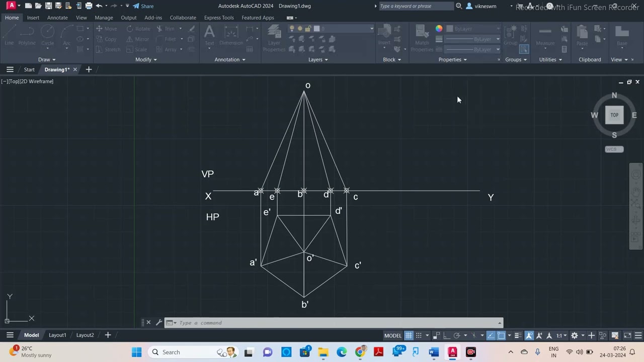Activate the Stretch tool
This screenshot has width=644, height=362.
tap(108, 49)
